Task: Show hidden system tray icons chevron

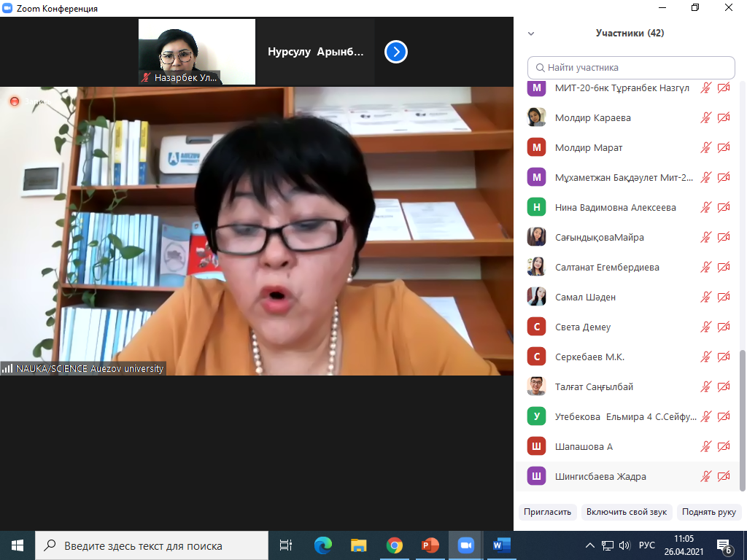Action: [x=590, y=545]
